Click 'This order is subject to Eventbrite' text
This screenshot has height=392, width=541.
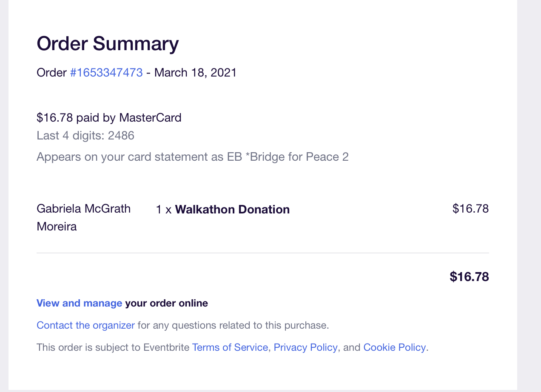[x=113, y=347]
